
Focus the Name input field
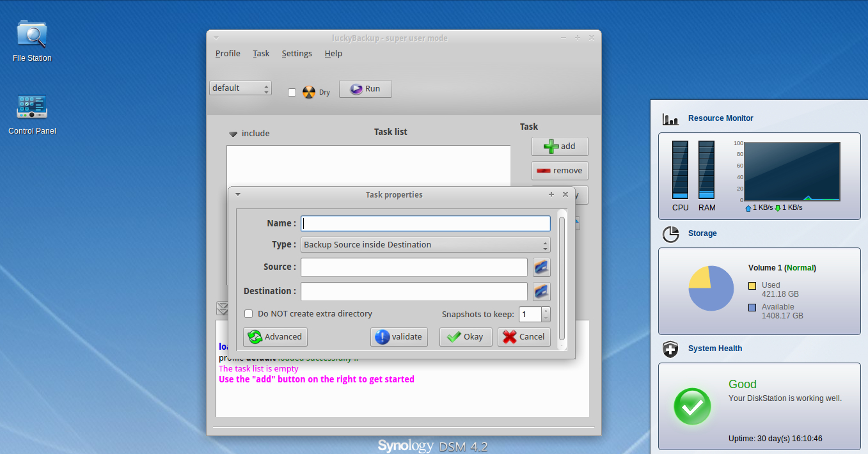point(425,223)
